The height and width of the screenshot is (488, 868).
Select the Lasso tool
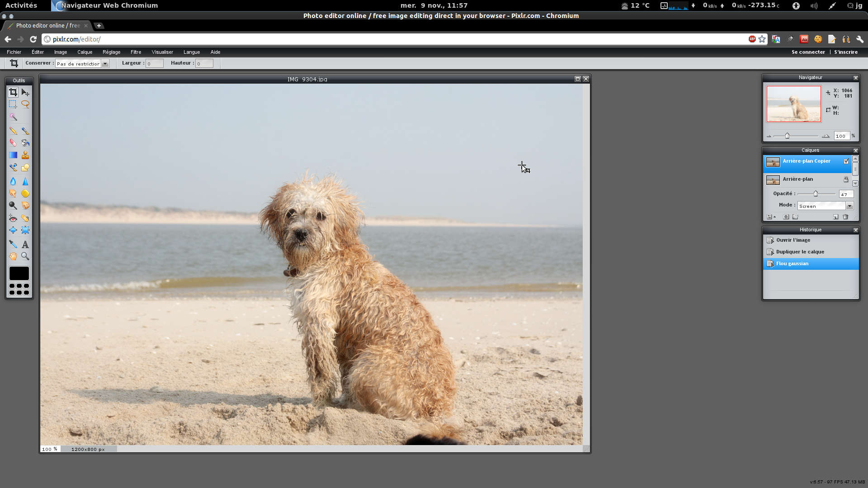coord(25,104)
